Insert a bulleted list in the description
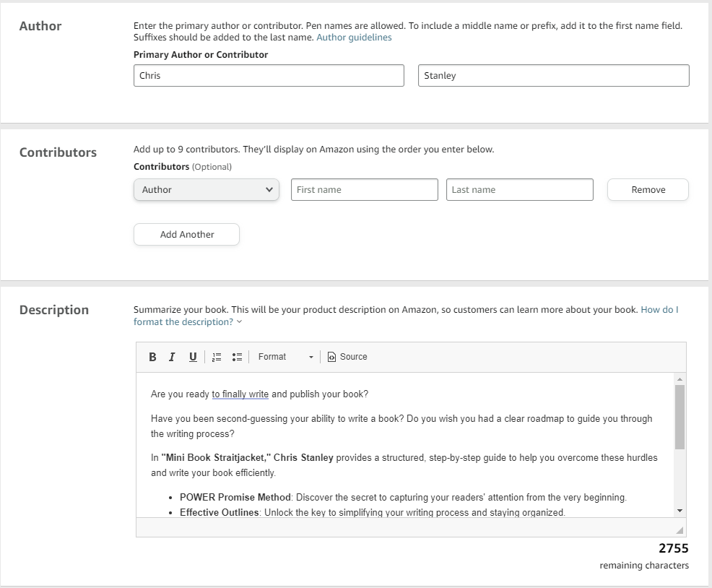 coord(237,357)
